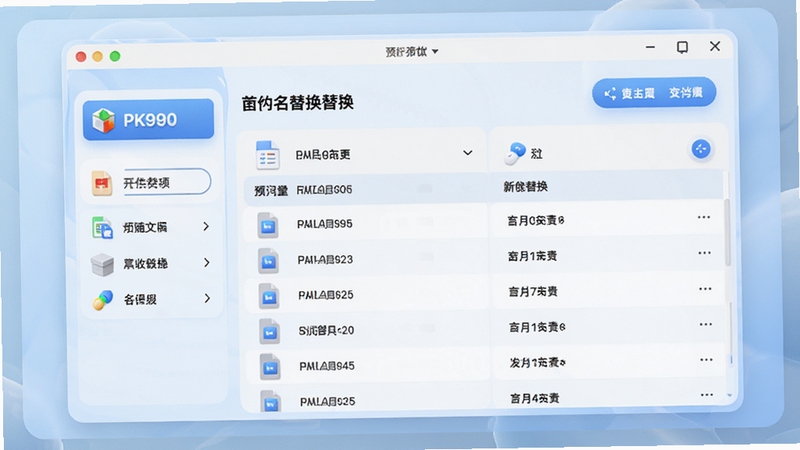Image resolution: width=800 pixels, height=450 pixels.
Task: Select the sidebar label next to the green document icon
Action: [x=145, y=228]
